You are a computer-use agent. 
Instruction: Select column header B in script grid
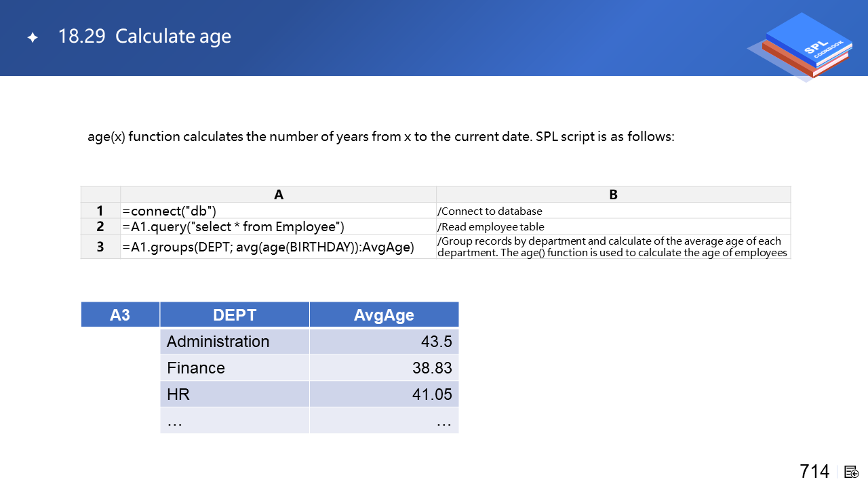coord(613,195)
